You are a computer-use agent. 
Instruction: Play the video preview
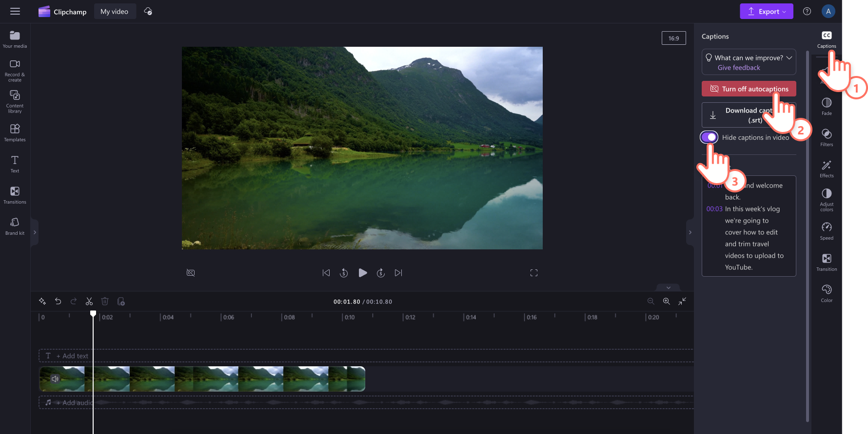[x=362, y=273]
